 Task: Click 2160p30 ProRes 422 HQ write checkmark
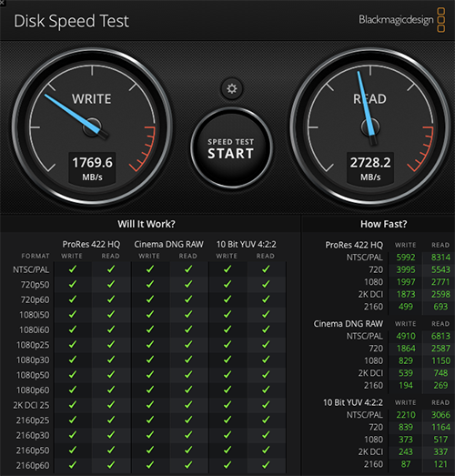pos(73,435)
